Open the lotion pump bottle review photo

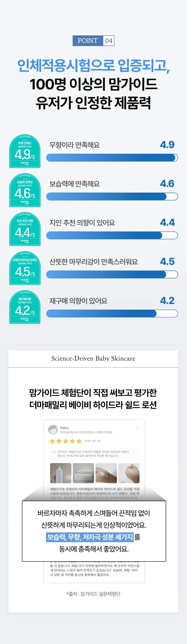tap(61, 473)
